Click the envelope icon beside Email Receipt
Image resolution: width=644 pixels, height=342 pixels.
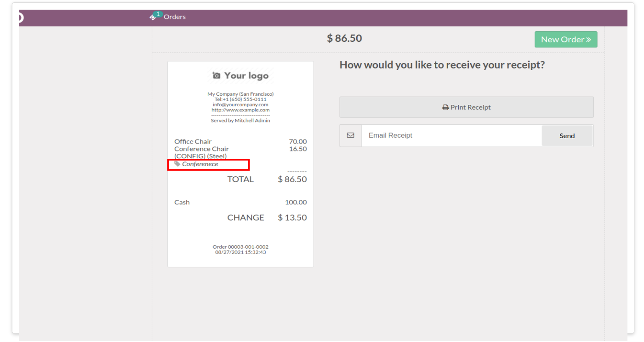[351, 135]
